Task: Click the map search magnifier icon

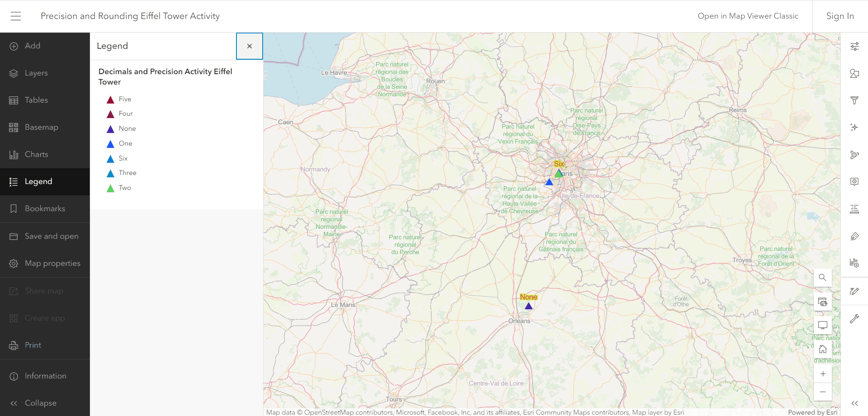Action: click(x=823, y=278)
